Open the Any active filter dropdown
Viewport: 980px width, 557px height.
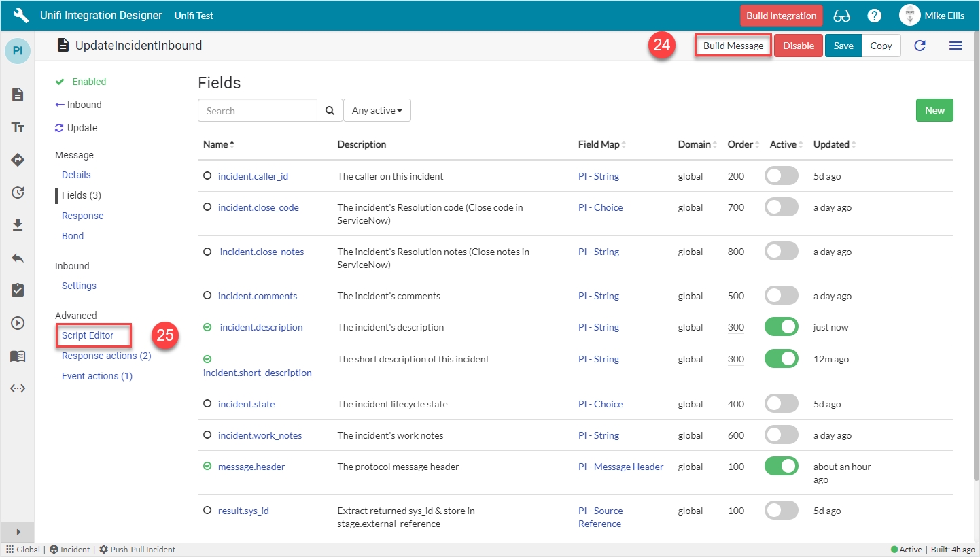coord(377,110)
